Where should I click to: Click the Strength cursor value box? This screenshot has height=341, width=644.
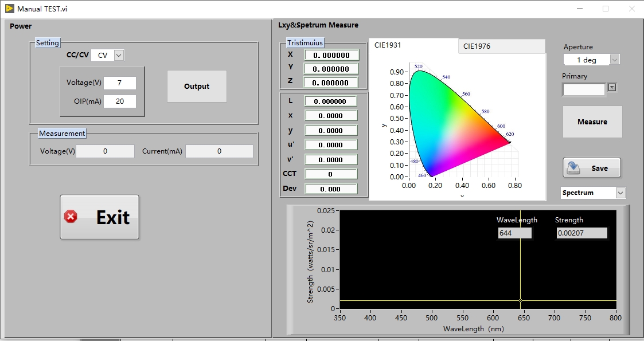581,233
